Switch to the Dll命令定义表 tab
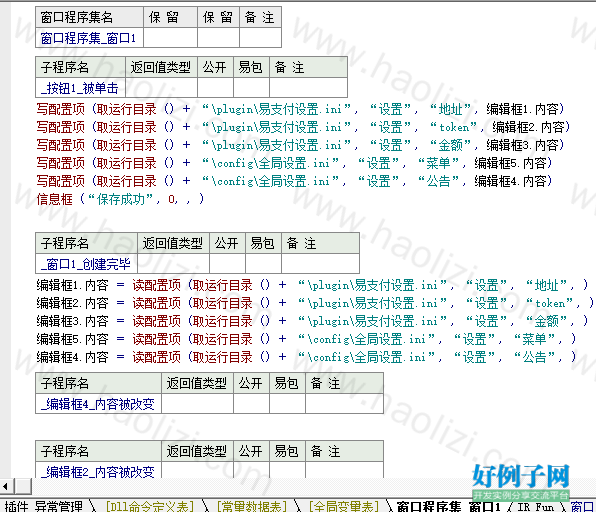This screenshot has height=512, width=596. point(150,506)
